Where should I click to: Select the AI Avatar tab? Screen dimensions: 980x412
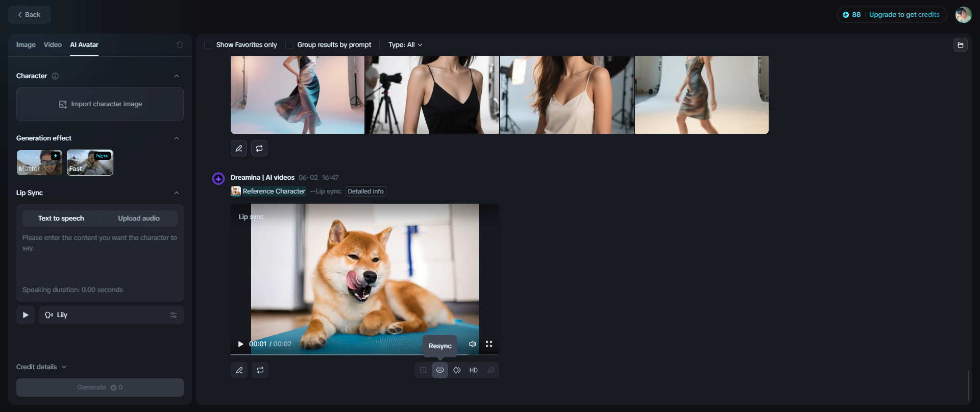(x=84, y=45)
